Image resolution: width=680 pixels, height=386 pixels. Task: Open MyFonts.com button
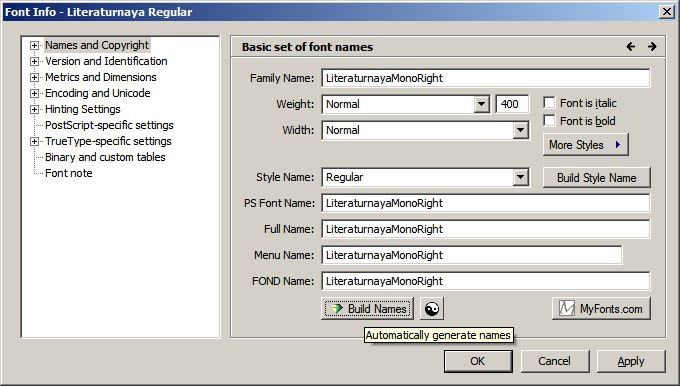[x=601, y=309]
